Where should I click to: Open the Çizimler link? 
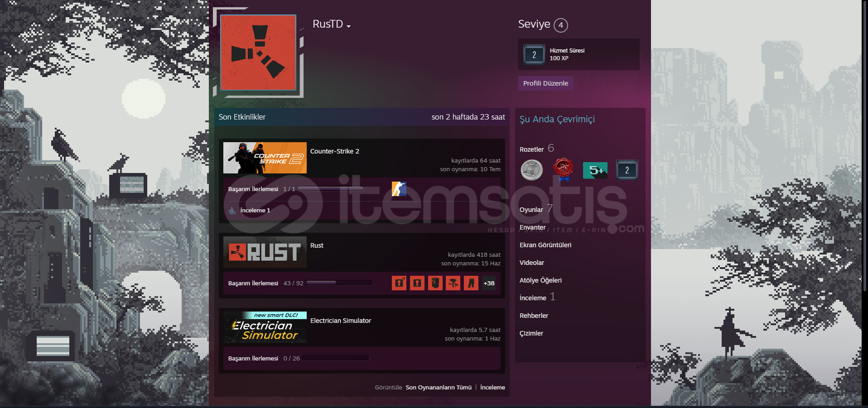coord(531,333)
